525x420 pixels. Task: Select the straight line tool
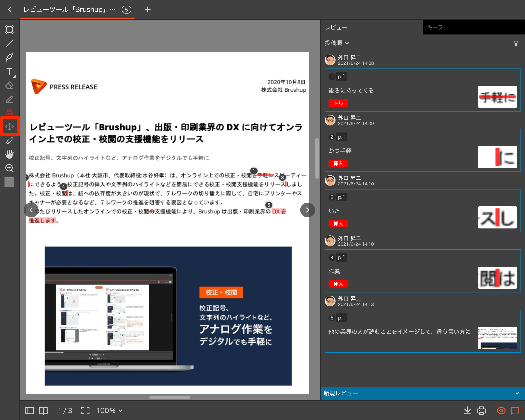coord(9,44)
